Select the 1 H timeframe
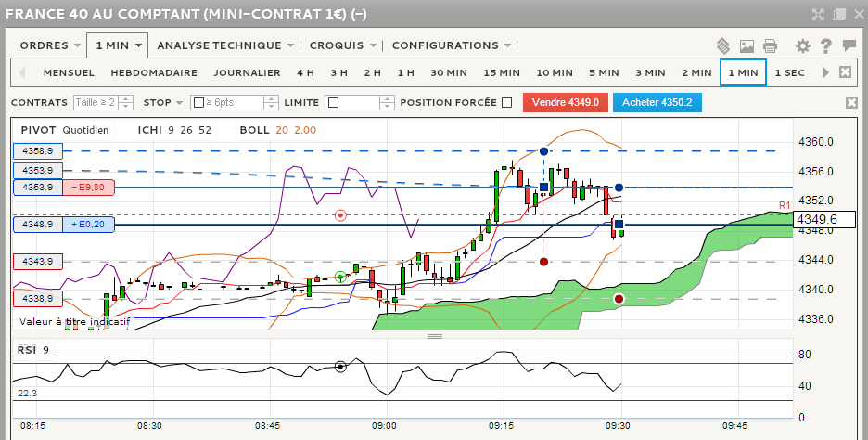Image resolution: width=868 pixels, height=440 pixels. pos(406,72)
